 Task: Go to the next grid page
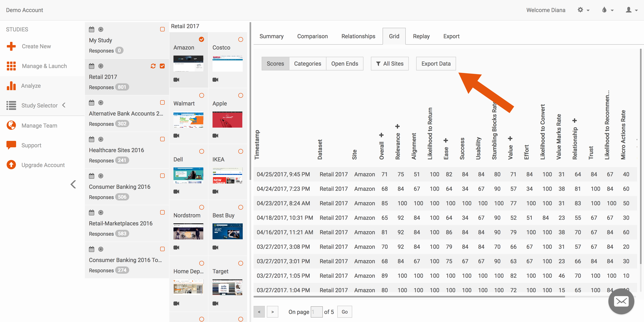[x=272, y=312]
